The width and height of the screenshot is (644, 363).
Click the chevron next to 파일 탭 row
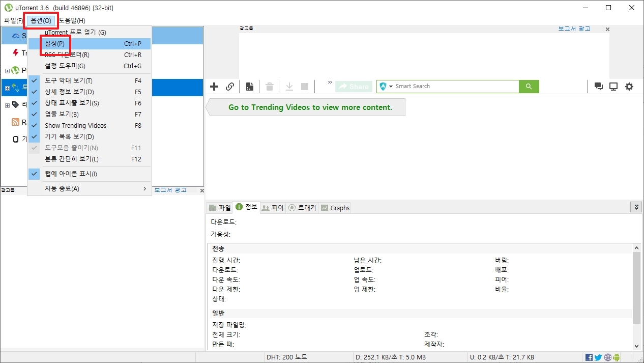[636, 207]
